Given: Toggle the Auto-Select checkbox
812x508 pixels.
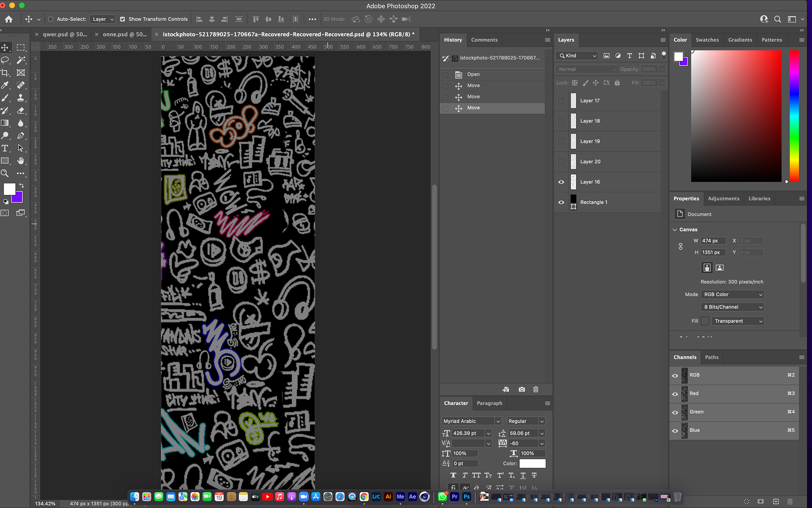Looking at the screenshot, I should click(x=51, y=19).
